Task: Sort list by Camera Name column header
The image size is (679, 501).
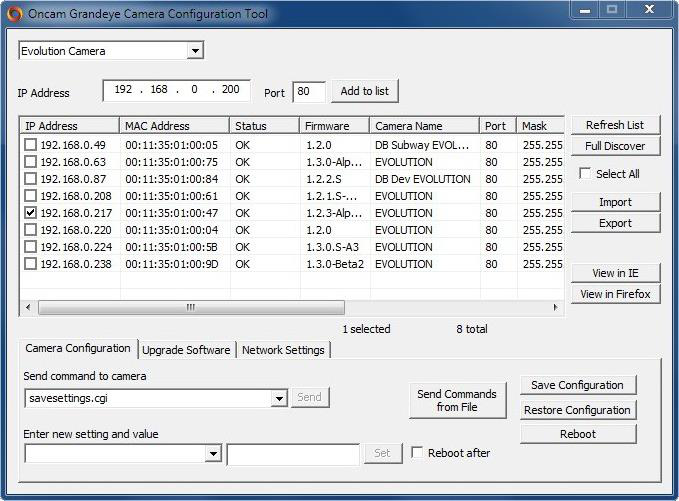Action: click(424, 126)
